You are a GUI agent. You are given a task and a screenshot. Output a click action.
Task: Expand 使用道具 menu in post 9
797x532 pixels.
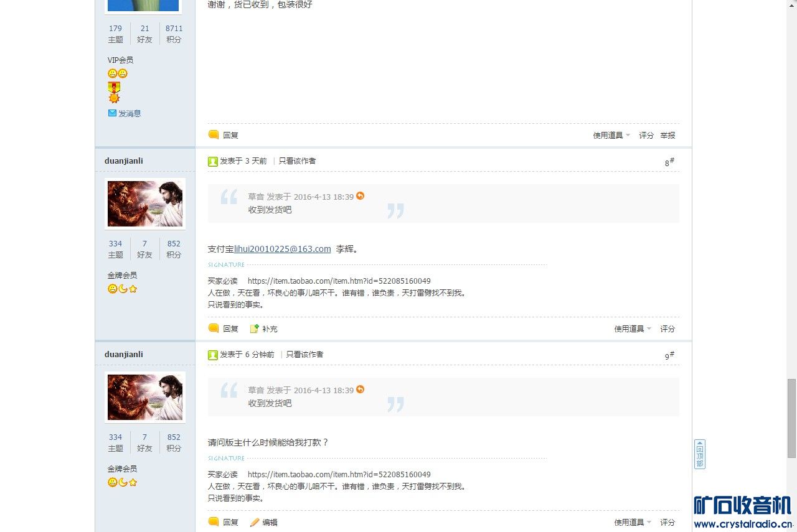633,522
